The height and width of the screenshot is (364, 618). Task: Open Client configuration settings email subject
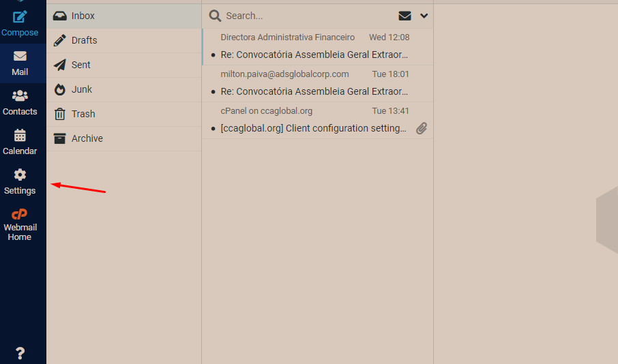(313, 128)
